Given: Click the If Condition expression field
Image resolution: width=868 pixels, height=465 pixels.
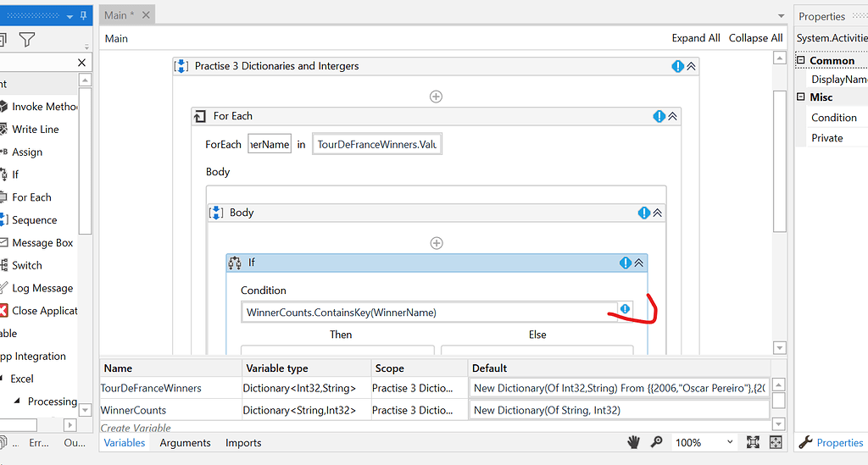Looking at the screenshot, I should pyautogui.click(x=428, y=313).
